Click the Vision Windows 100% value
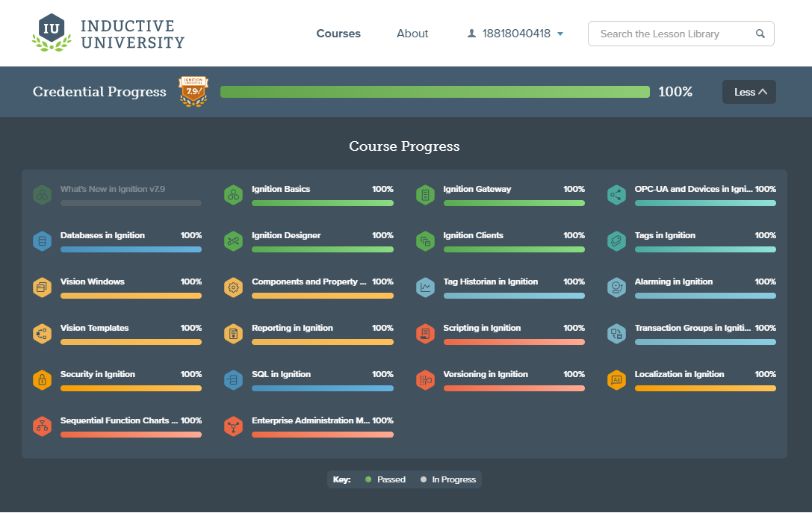Screen dimensions: 812x513 [x=191, y=282]
